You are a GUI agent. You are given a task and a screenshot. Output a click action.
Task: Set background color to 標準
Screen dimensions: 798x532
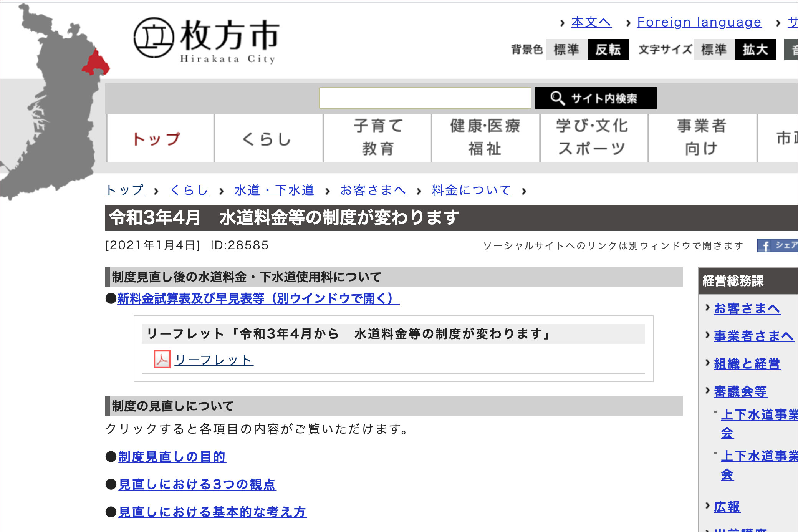point(566,50)
